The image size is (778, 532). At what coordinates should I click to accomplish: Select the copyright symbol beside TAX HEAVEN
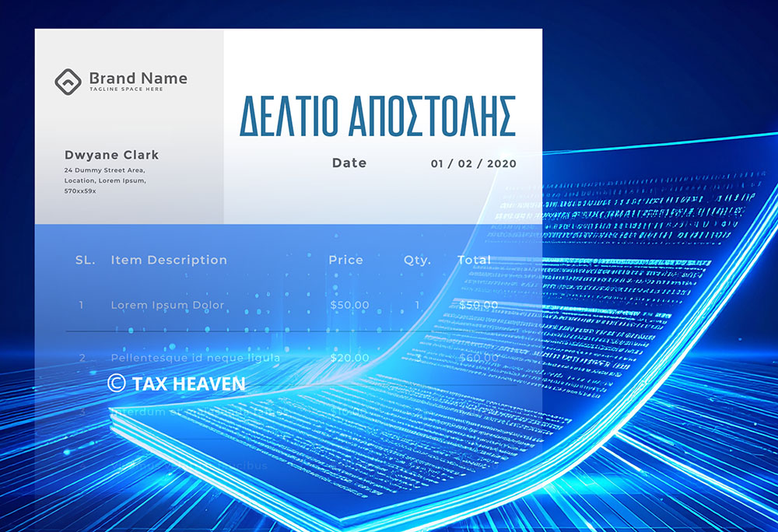(116, 382)
